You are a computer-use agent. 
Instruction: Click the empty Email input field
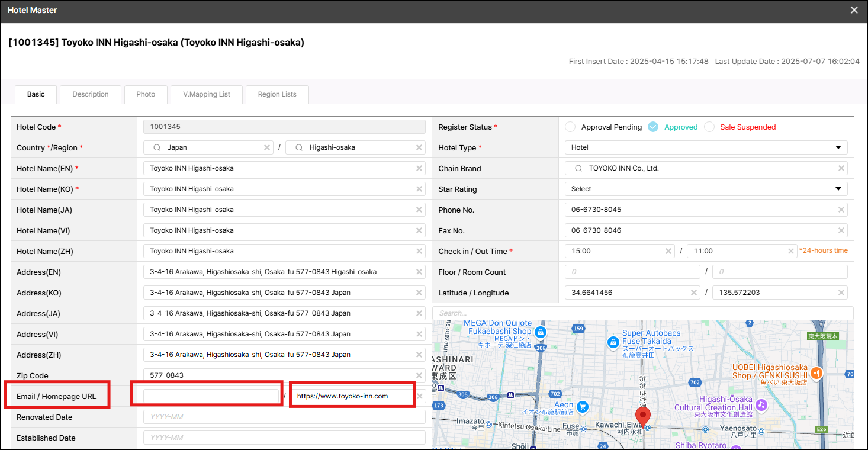click(x=211, y=396)
